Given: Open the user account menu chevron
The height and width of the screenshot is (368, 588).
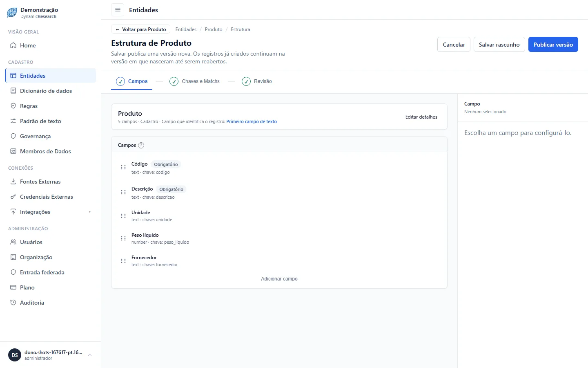Looking at the screenshot, I should click(x=90, y=355).
